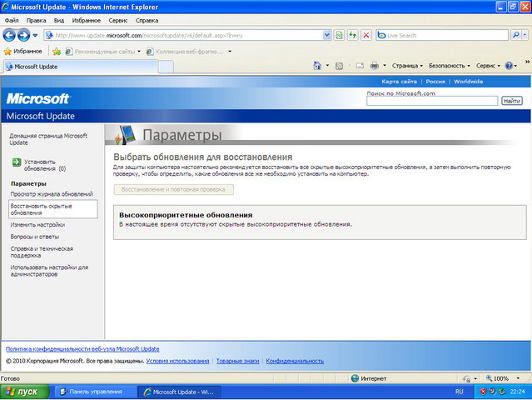Open the Избранное menu in menu bar
Viewport: 532px width, 400px height.
(x=86, y=19)
